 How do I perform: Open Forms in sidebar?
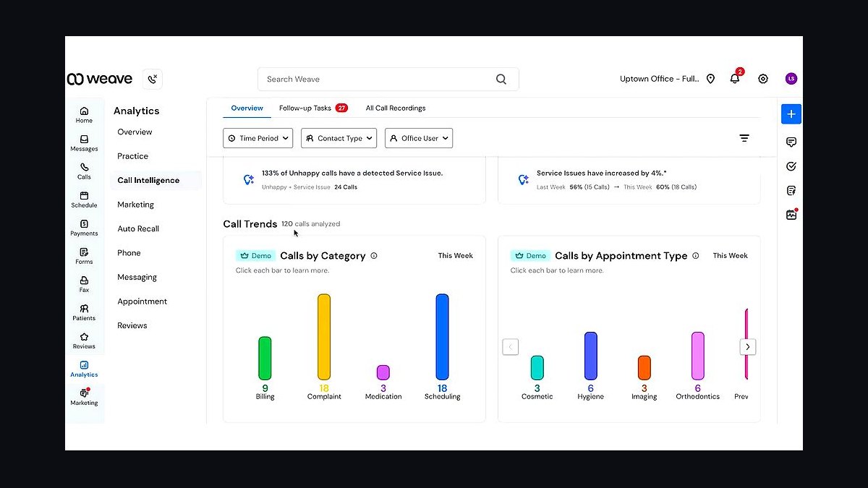[84, 256]
